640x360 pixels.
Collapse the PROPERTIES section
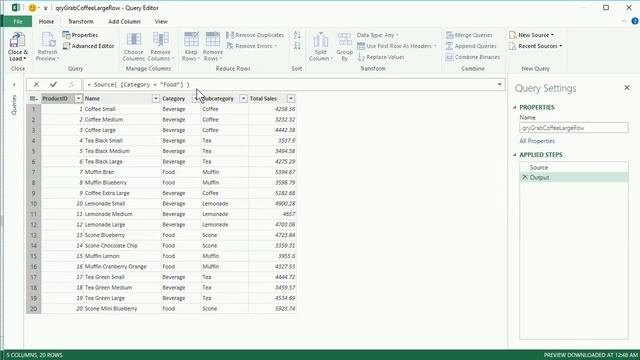coord(515,107)
